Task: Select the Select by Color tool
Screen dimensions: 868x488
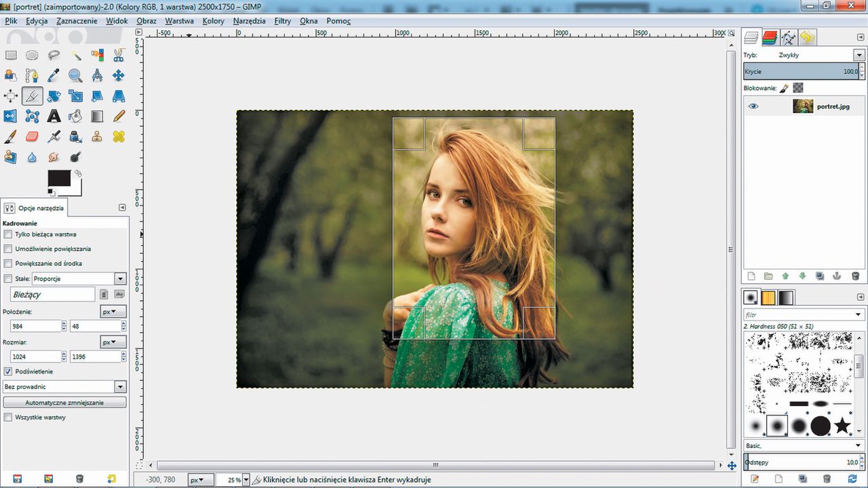Action: coord(97,56)
